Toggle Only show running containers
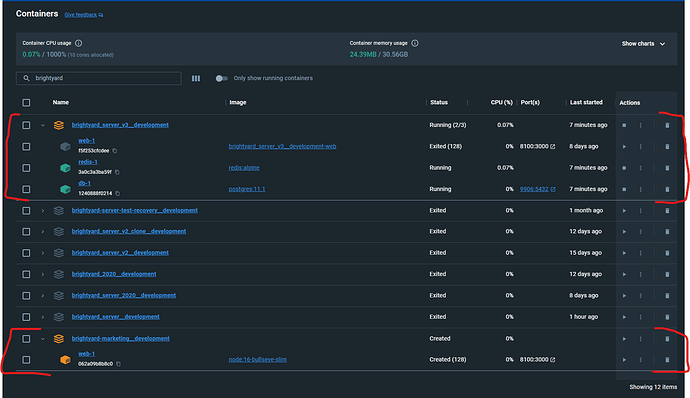 [x=221, y=78]
